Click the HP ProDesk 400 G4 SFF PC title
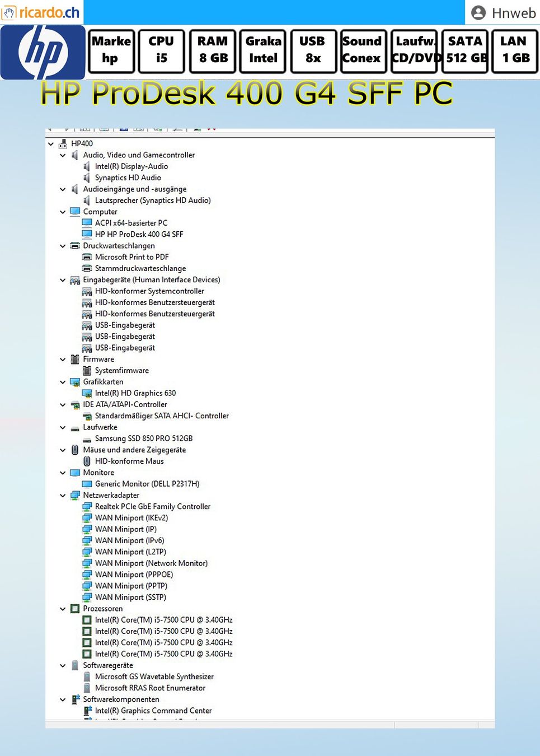 247,93
